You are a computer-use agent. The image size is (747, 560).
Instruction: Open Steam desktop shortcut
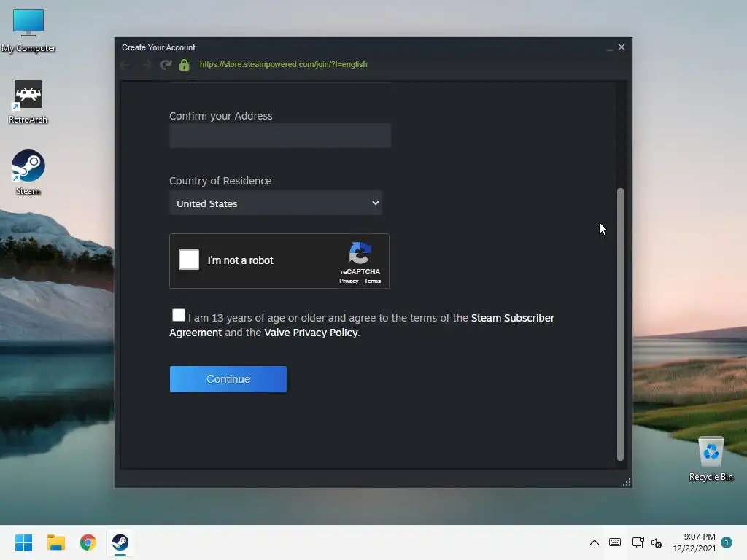coord(28,172)
